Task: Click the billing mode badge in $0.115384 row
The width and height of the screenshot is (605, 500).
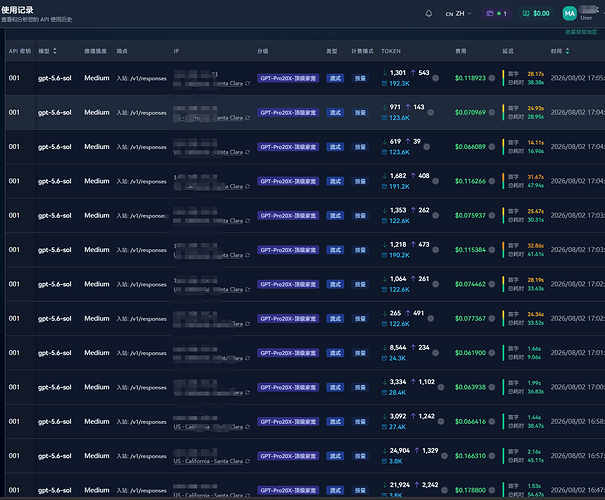Action: 360,250
